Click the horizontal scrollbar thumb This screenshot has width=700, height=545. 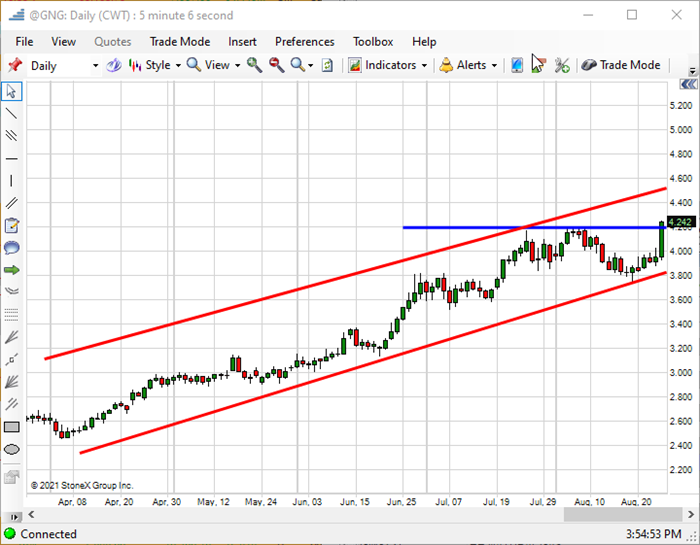tap(623, 514)
